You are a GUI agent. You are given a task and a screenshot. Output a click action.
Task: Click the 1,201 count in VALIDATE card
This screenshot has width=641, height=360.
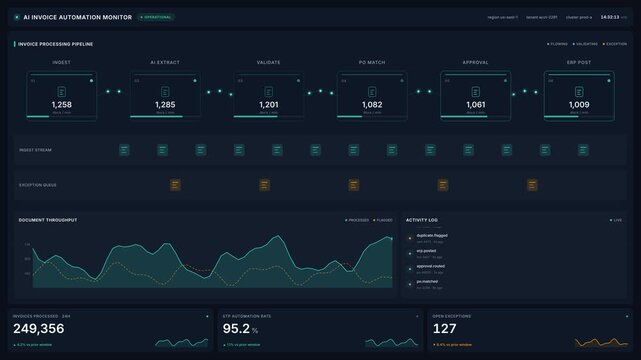[269, 105]
